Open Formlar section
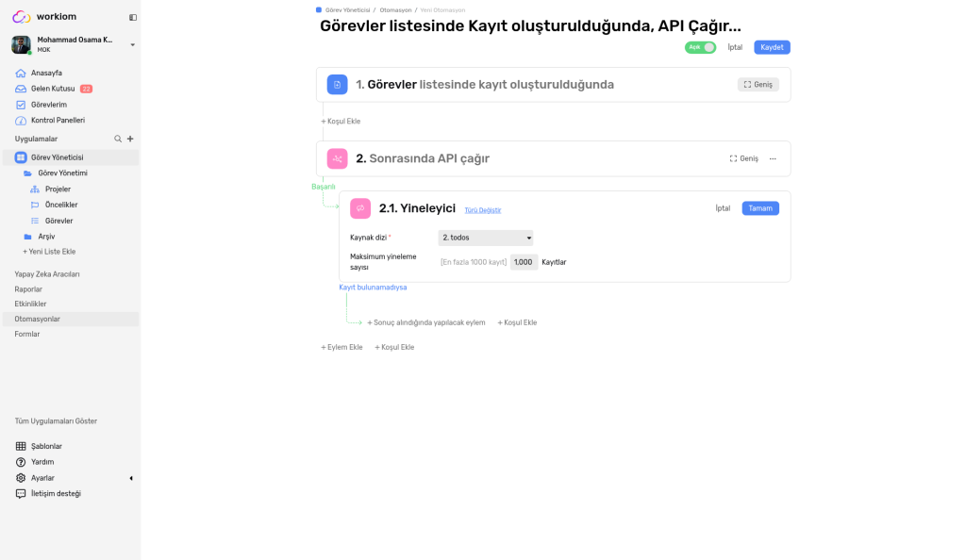The height and width of the screenshot is (560, 966). pos(27,334)
